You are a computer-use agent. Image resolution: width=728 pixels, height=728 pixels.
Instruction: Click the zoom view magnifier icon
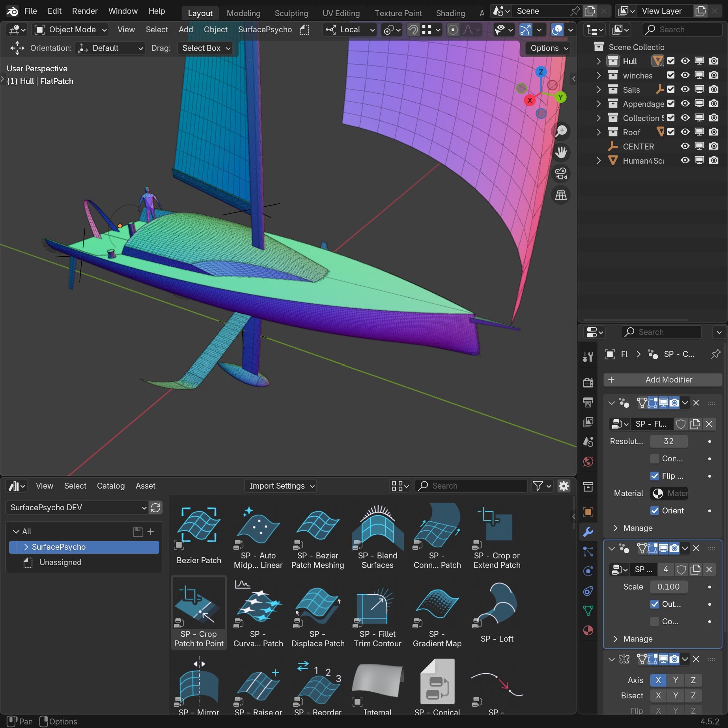point(561,131)
